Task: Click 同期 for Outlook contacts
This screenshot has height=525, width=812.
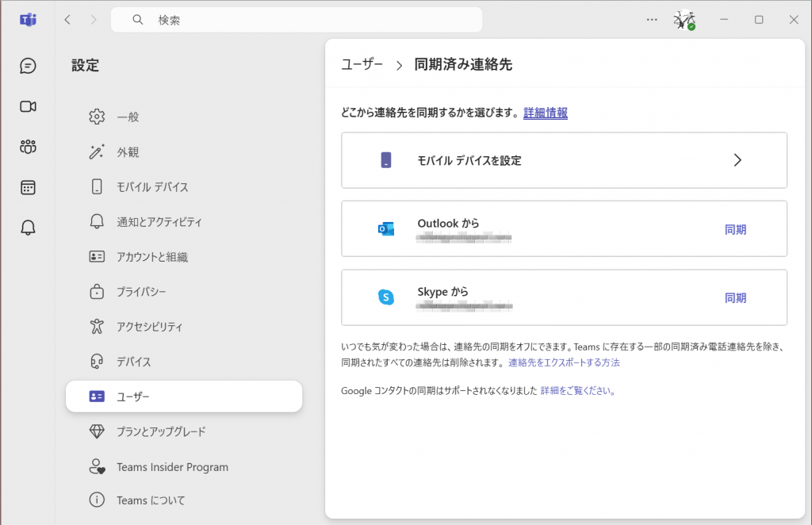Action: (x=735, y=230)
